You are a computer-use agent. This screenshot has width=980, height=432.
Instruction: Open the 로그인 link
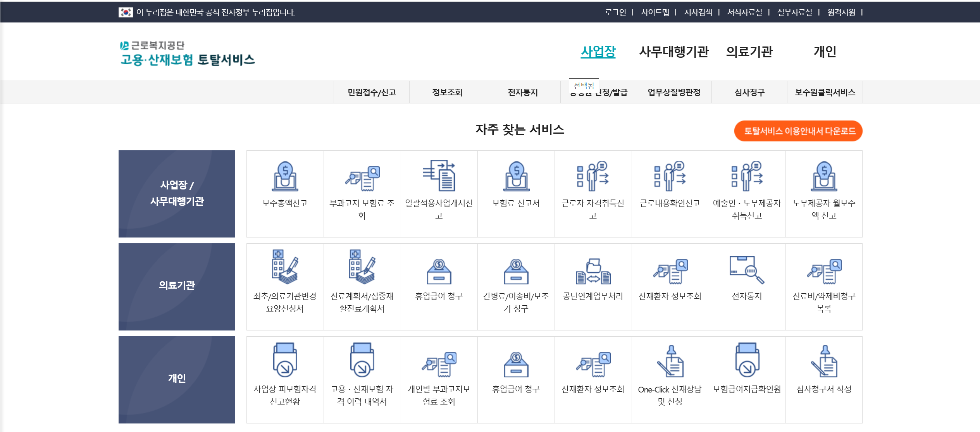[616, 12]
